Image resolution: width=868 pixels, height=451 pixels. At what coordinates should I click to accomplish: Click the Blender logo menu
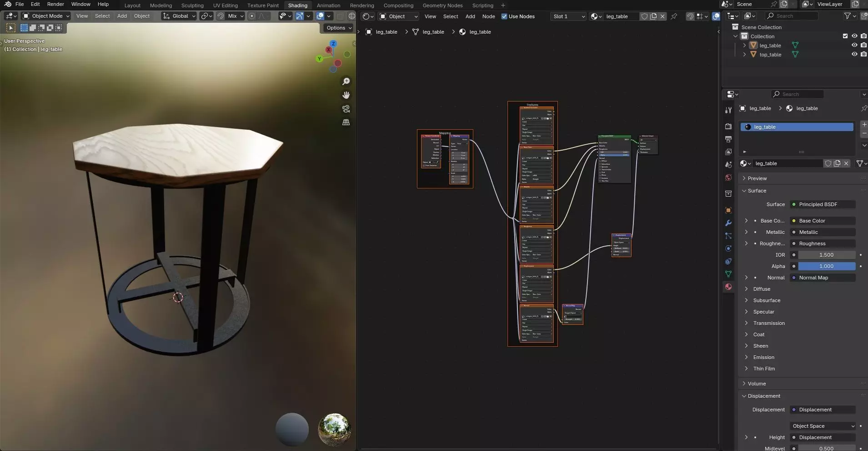[x=8, y=4]
